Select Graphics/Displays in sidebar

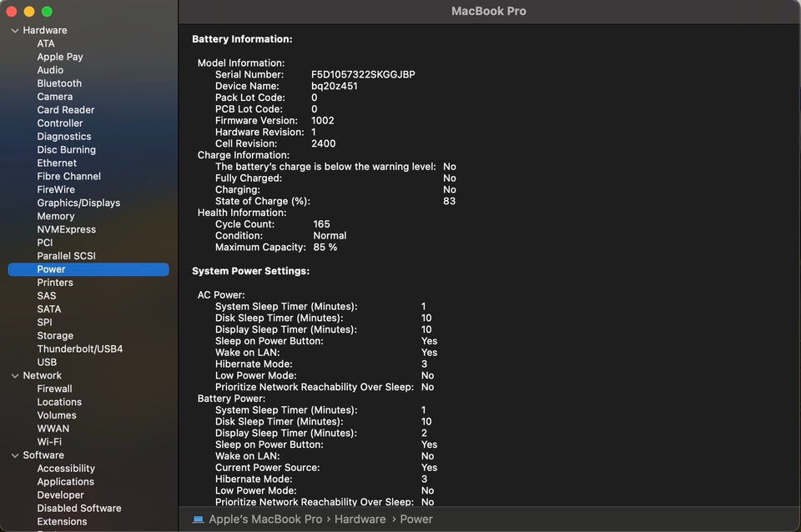[78, 203]
